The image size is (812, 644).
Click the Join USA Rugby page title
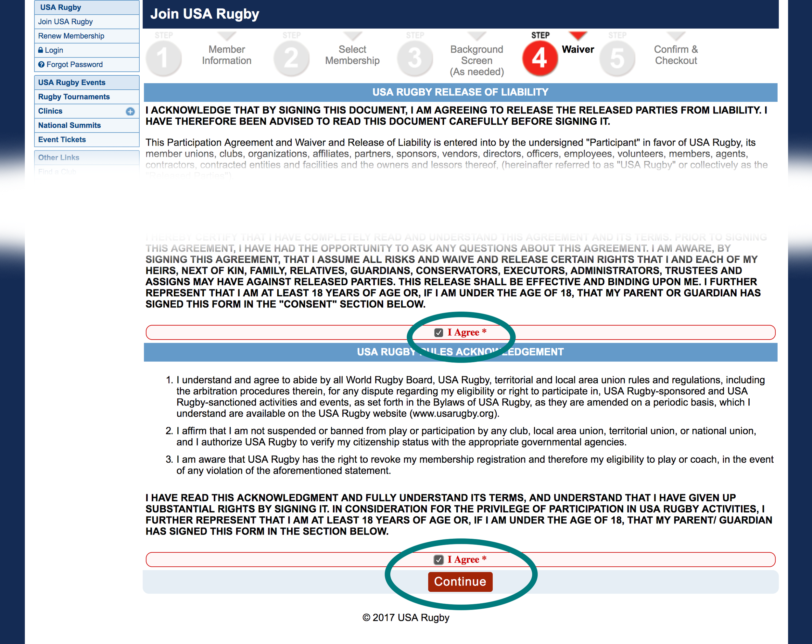click(x=205, y=14)
